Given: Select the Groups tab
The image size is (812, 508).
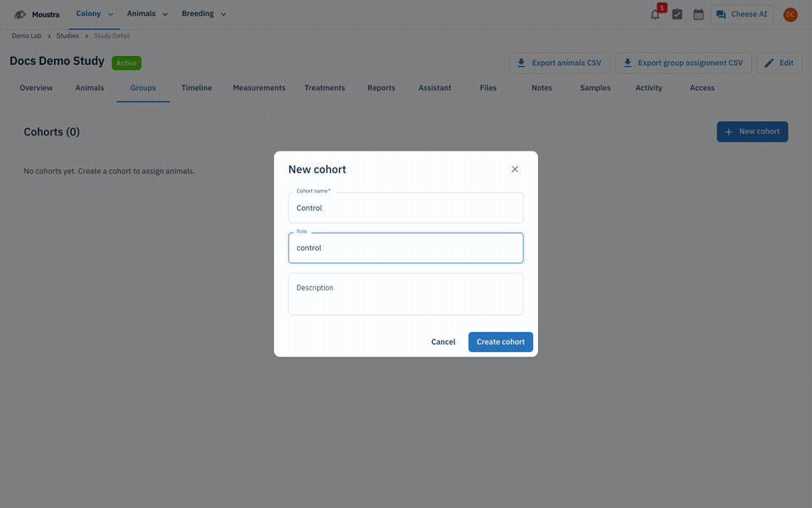Looking at the screenshot, I should tap(143, 87).
